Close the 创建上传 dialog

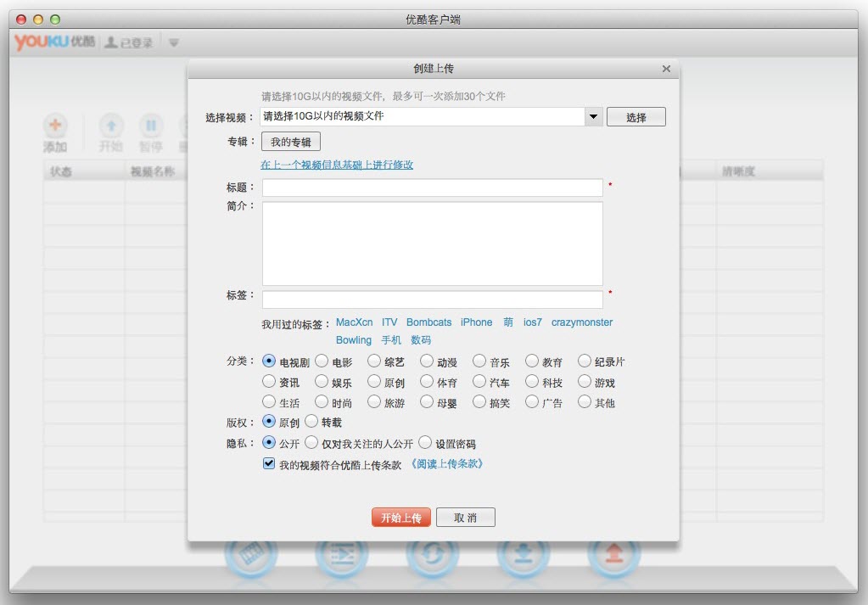[666, 69]
